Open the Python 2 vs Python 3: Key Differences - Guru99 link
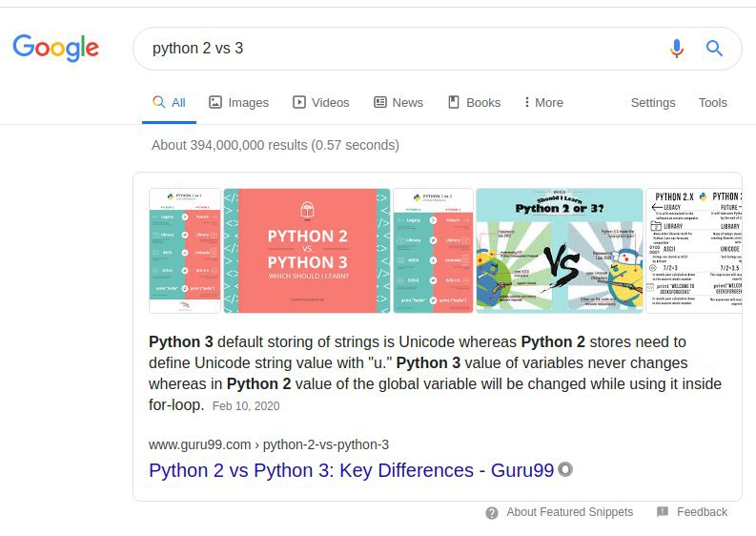The width and height of the screenshot is (756, 536). point(352,470)
